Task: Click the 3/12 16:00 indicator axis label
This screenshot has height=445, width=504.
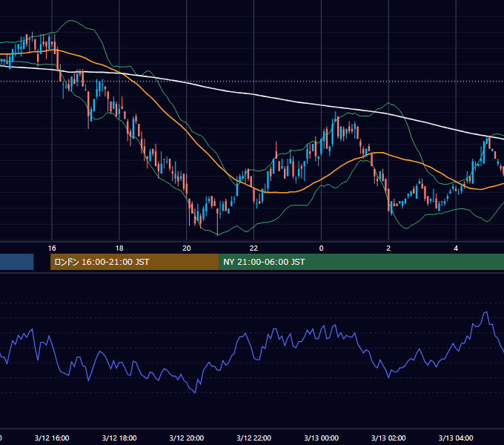Action: pyautogui.click(x=52, y=438)
